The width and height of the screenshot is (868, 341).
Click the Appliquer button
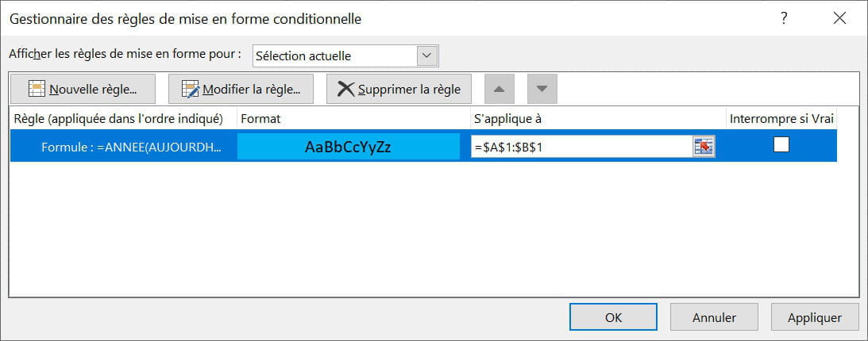click(815, 317)
